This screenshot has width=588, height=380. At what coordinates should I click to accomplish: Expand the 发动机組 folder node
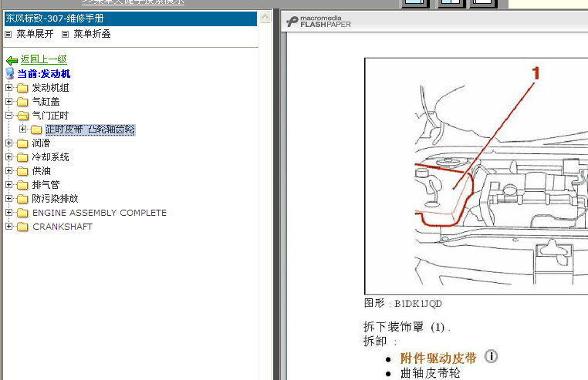click(x=8, y=88)
